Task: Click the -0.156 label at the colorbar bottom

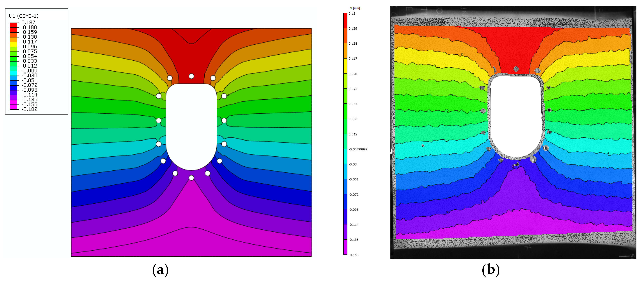Action: 354,255
